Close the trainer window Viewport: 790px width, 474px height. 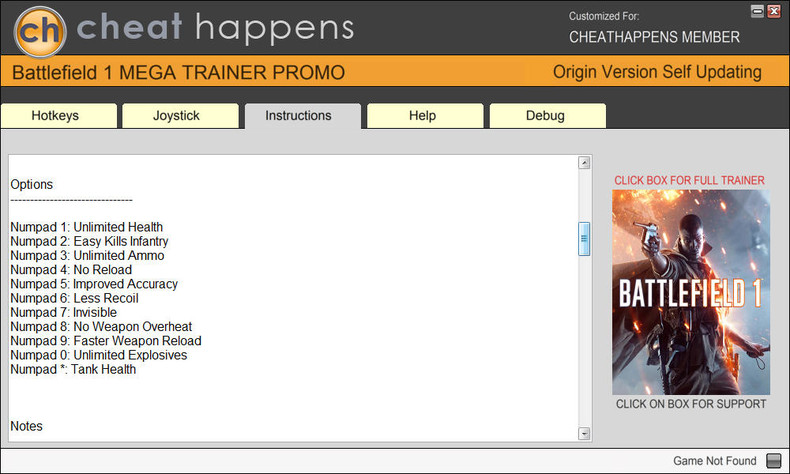point(774,11)
